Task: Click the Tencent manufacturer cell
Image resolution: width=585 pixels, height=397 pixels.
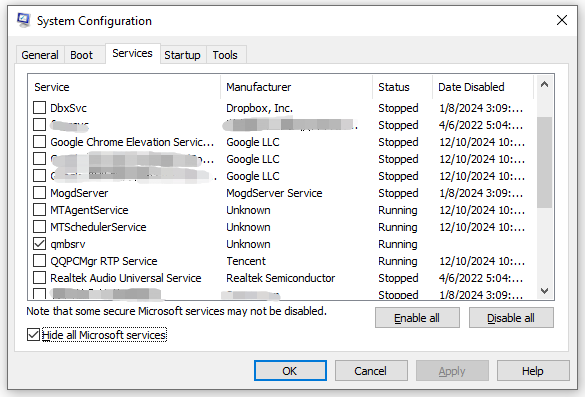Action: (246, 261)
